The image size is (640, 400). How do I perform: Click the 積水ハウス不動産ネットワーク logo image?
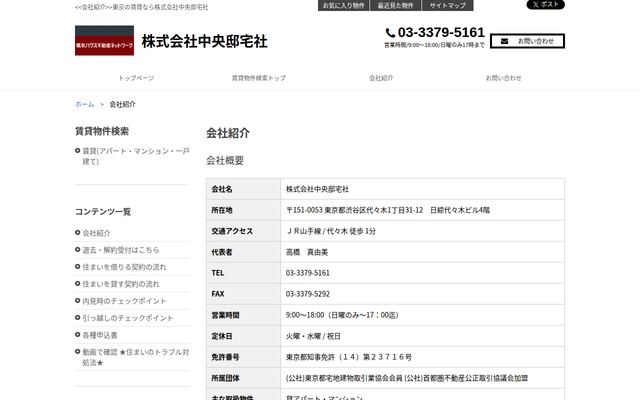104,40
